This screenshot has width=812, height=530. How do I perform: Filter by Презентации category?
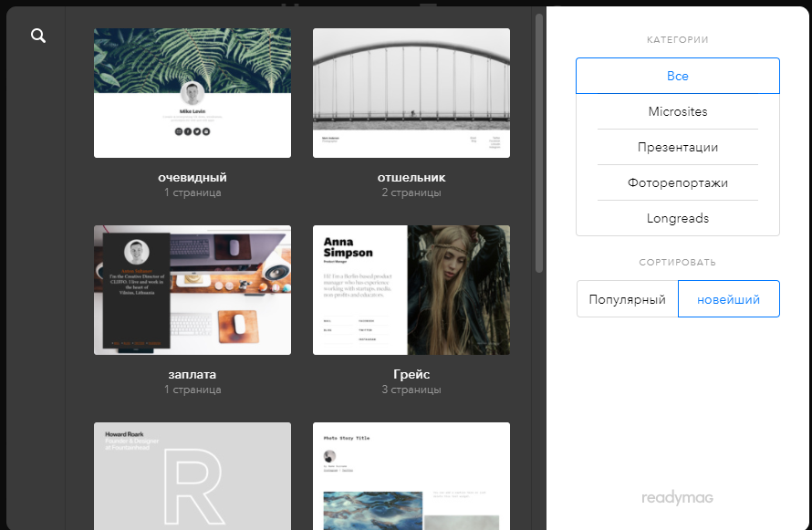click(x=677, y=147)
